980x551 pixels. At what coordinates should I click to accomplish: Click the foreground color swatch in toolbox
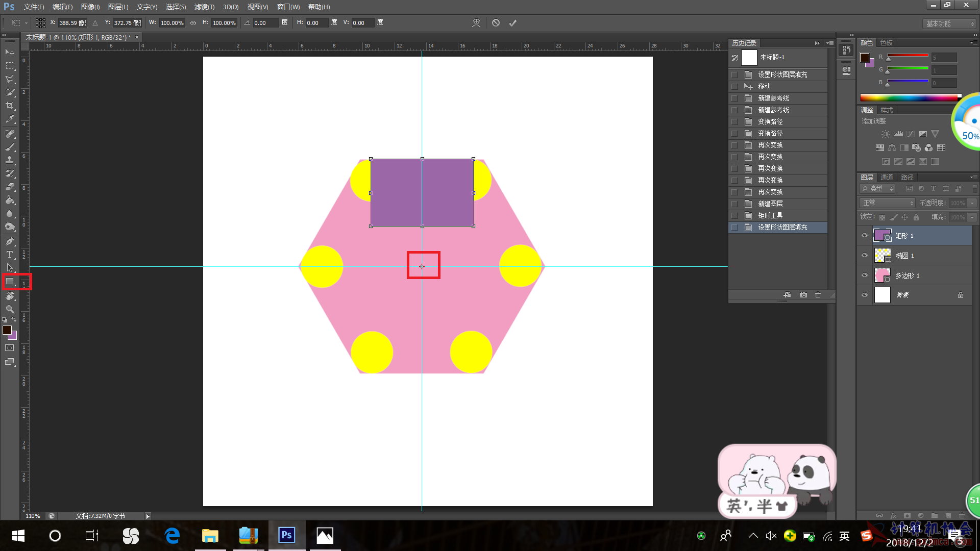pos(7,331)
